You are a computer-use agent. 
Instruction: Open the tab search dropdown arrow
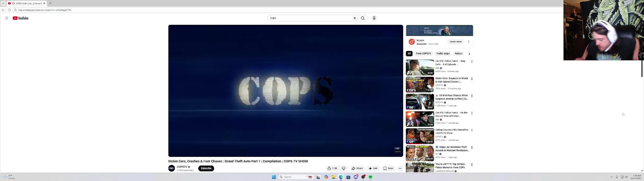3,3
